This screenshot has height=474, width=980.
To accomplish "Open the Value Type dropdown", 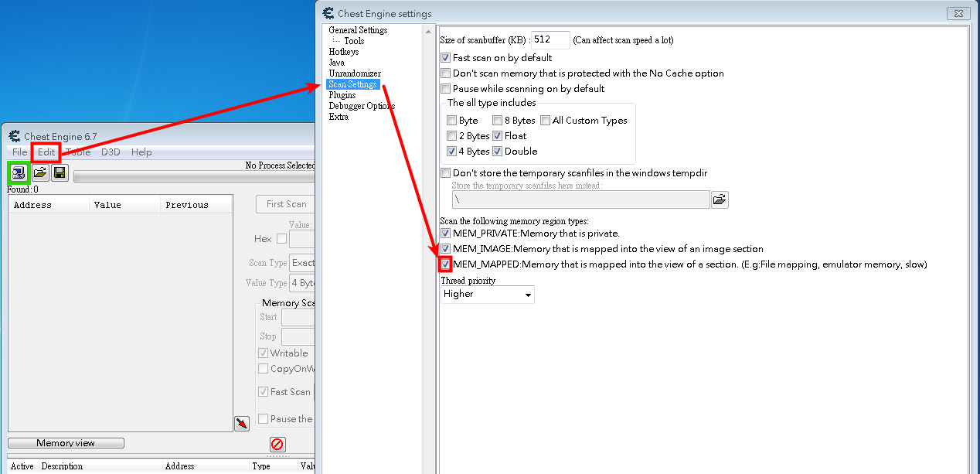I will click(302, 283).
